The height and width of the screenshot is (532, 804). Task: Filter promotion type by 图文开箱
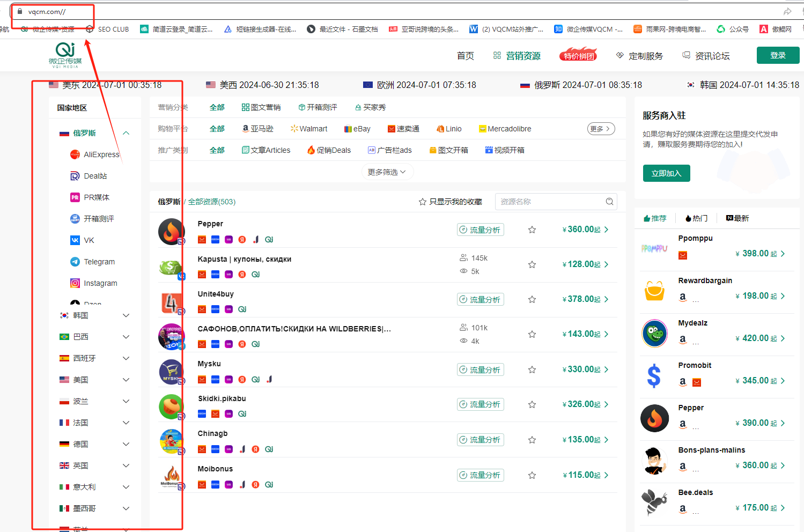448,150
